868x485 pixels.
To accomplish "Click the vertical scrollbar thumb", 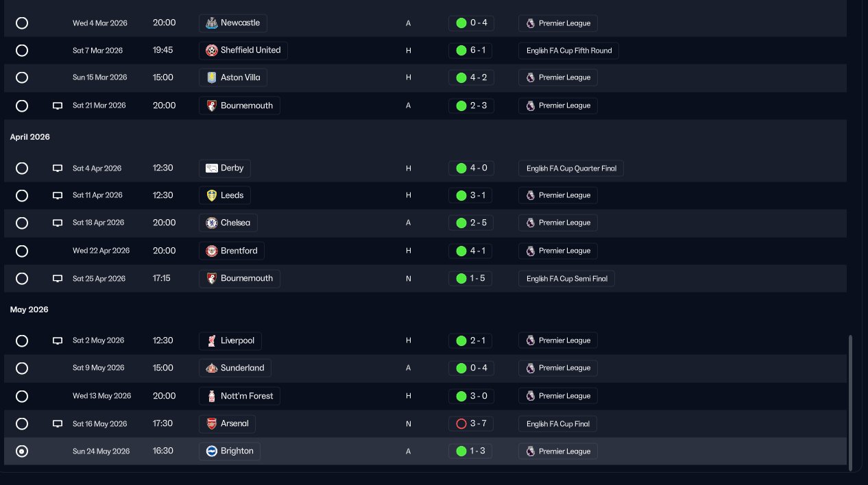I will [x=851, y=403].
